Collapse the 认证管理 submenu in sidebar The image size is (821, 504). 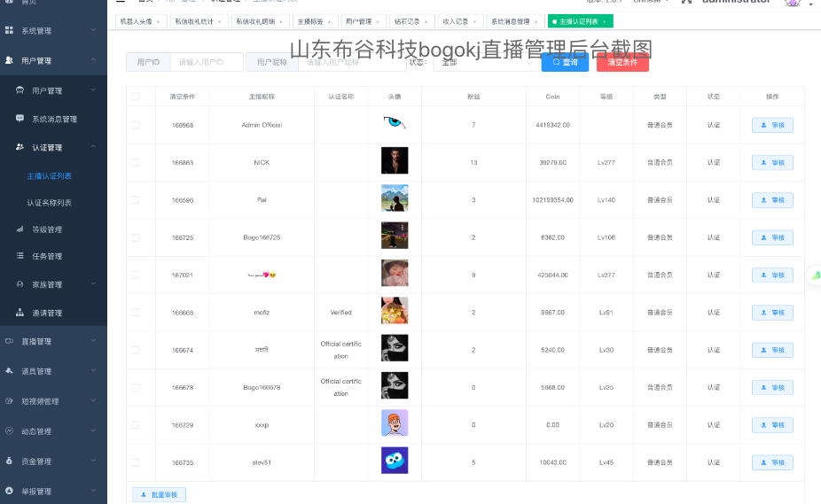point(93,147)
